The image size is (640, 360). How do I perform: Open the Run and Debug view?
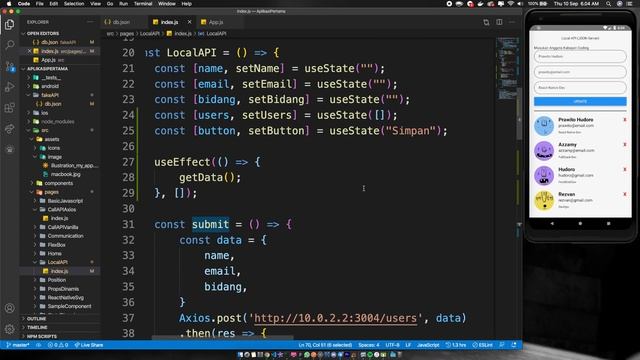click(9, 87)
